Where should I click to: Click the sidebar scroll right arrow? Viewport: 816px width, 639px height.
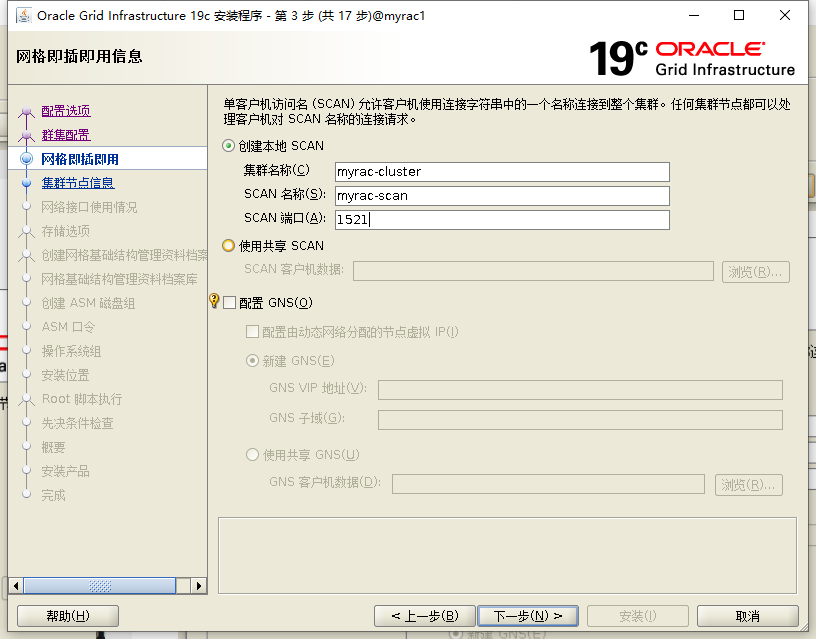[x=198, y=586]
